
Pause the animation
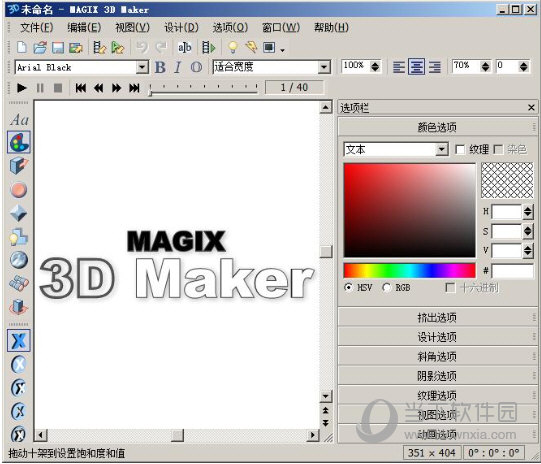(x=40, y=88)
